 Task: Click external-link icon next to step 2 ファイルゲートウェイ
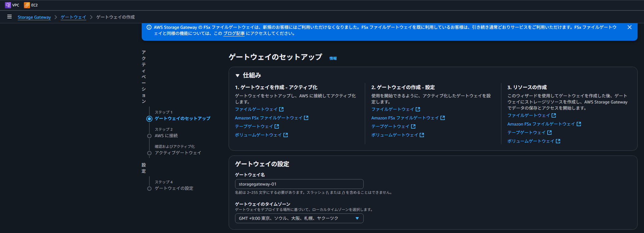[418, 109]
